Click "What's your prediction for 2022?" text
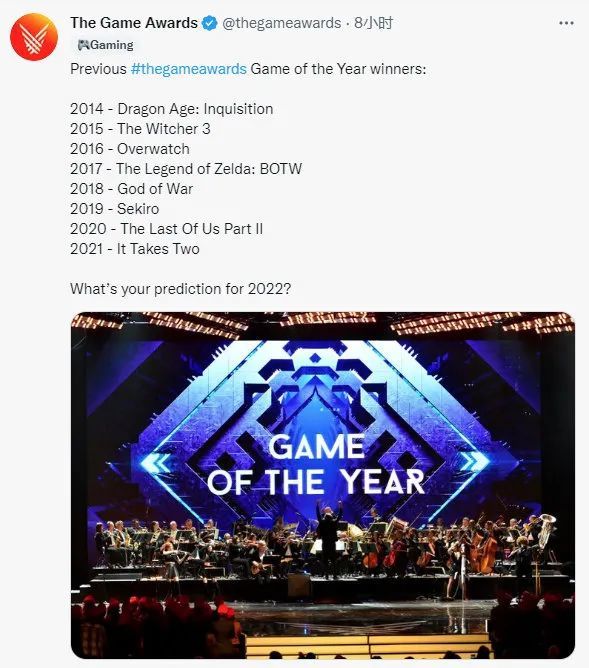 coord(181,289)
